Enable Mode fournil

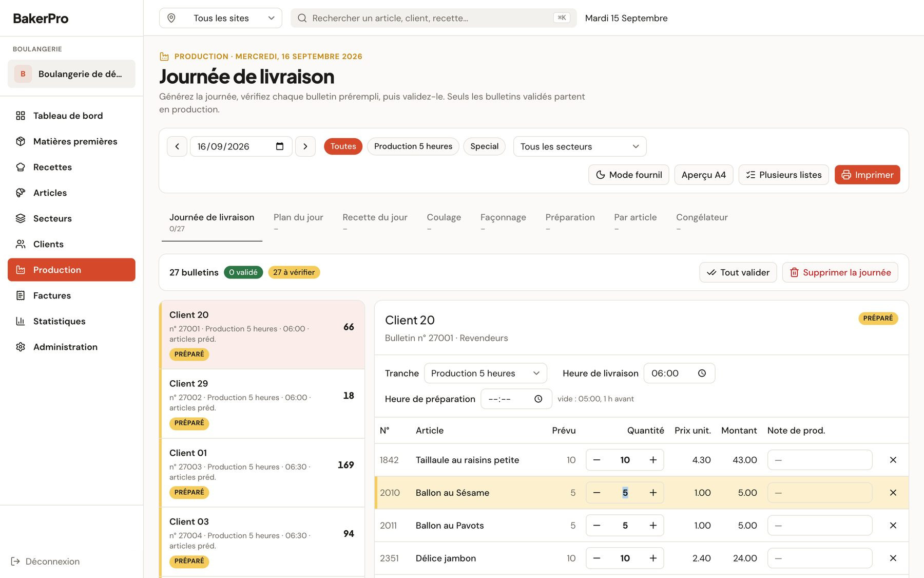(628, 175)
